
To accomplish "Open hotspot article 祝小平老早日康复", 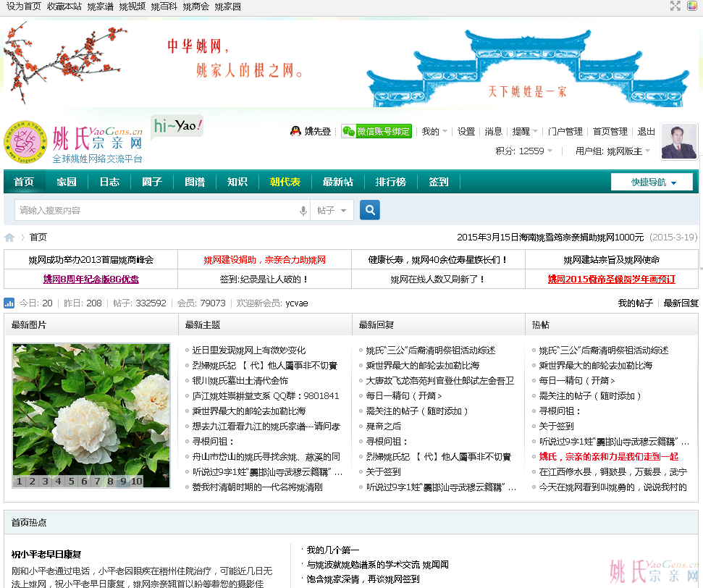I will point(46,555).
